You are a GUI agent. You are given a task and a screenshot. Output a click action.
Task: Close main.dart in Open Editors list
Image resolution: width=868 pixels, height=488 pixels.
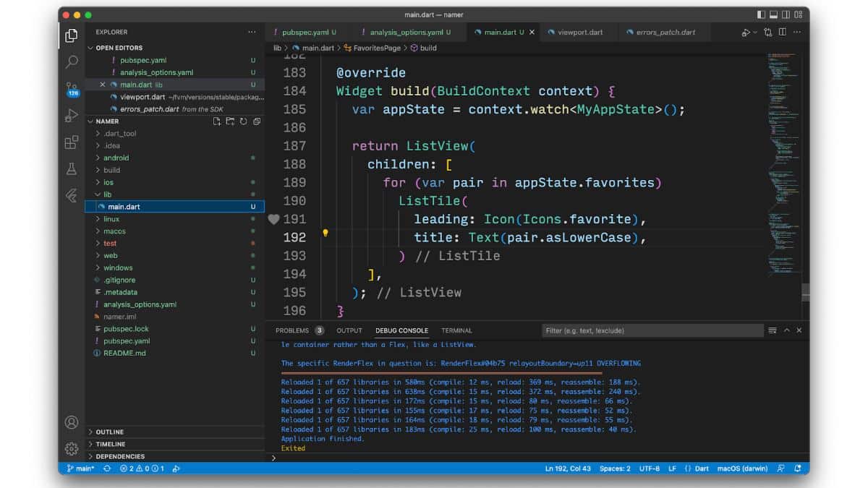coord(102,85)
